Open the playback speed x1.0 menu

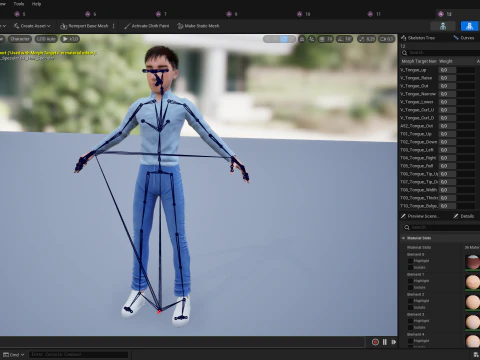(x=70, y=39)
